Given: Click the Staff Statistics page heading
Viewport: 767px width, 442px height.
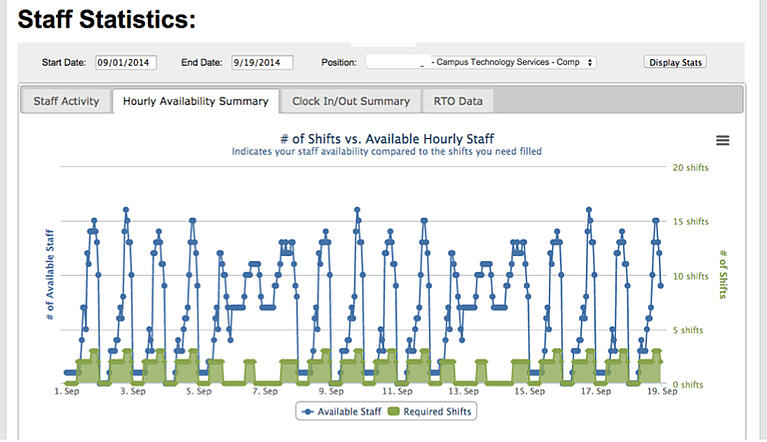Looking at the screenshot, I should 107,19.
